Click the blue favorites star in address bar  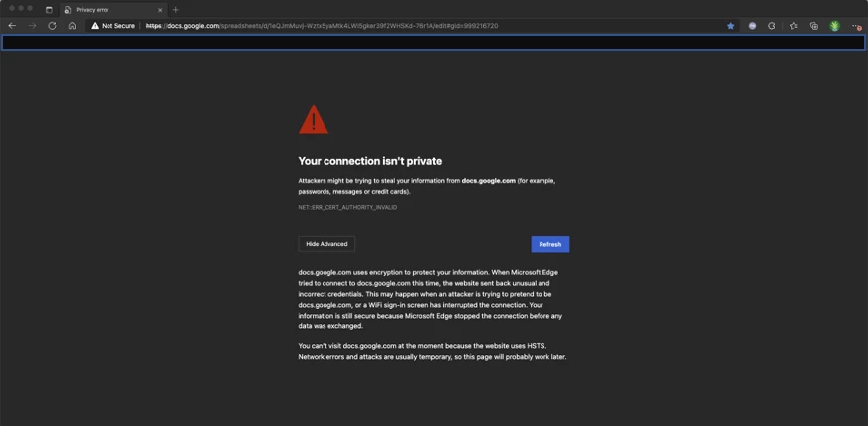(x=731, y=26)
